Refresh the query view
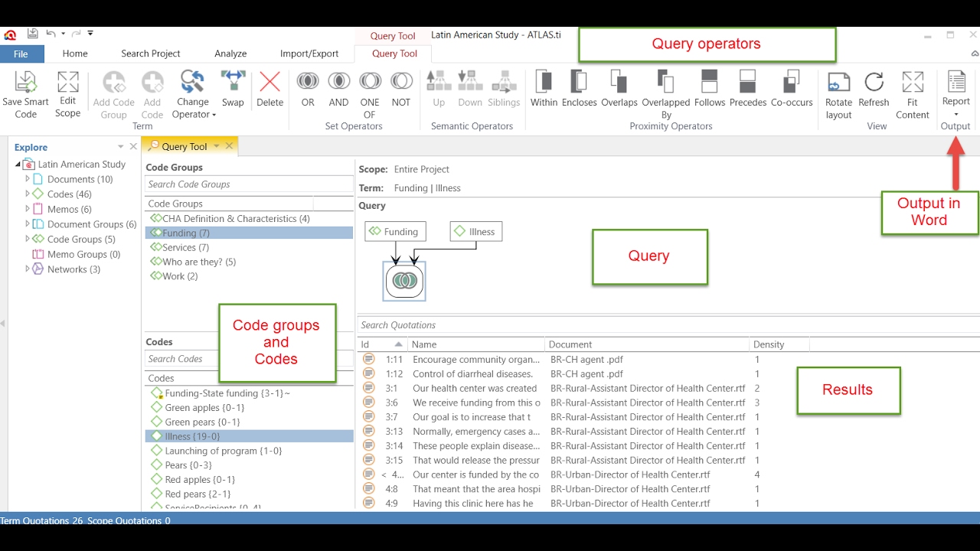 pyautogui.click(x=874, y=89)
